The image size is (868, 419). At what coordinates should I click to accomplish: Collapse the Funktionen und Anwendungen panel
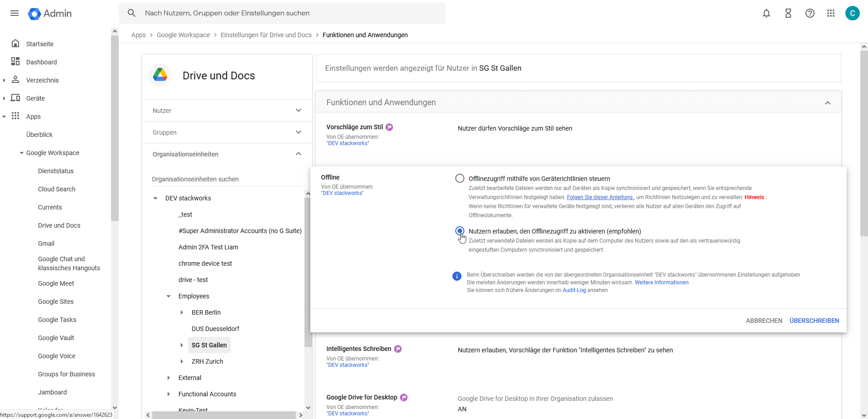tap(828, 103)
